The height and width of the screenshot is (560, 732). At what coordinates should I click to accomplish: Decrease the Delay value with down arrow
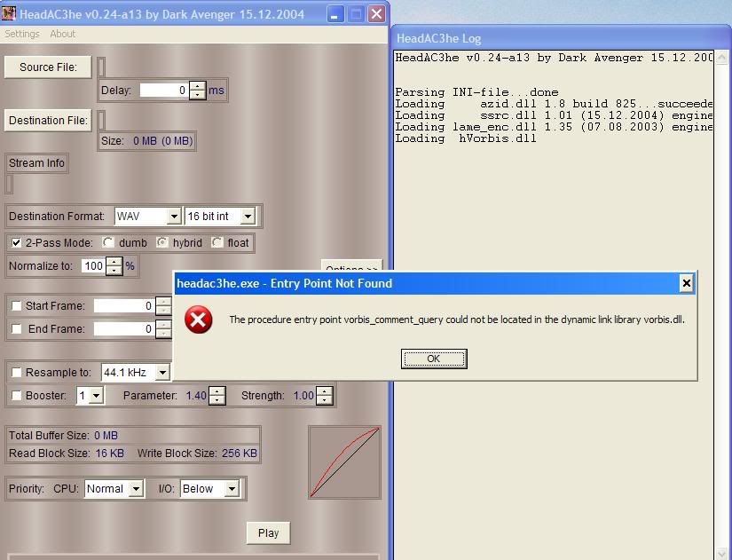coord(198,94)
